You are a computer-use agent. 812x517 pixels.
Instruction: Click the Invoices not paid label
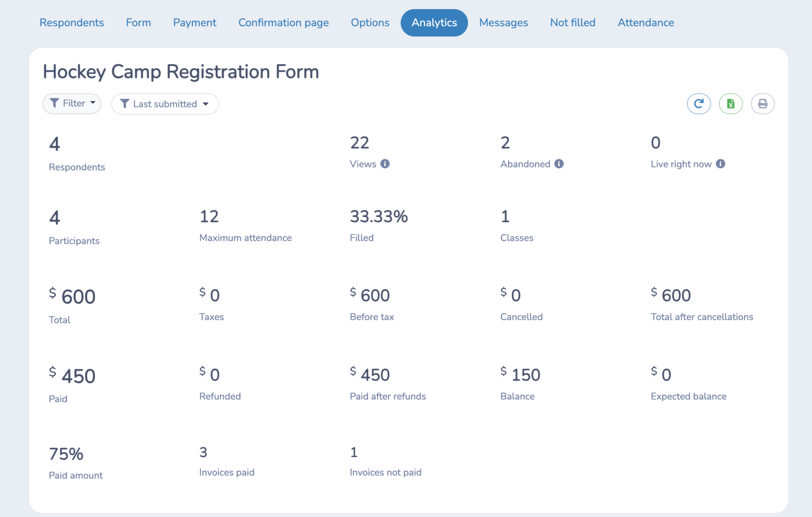tap(385, 472)
